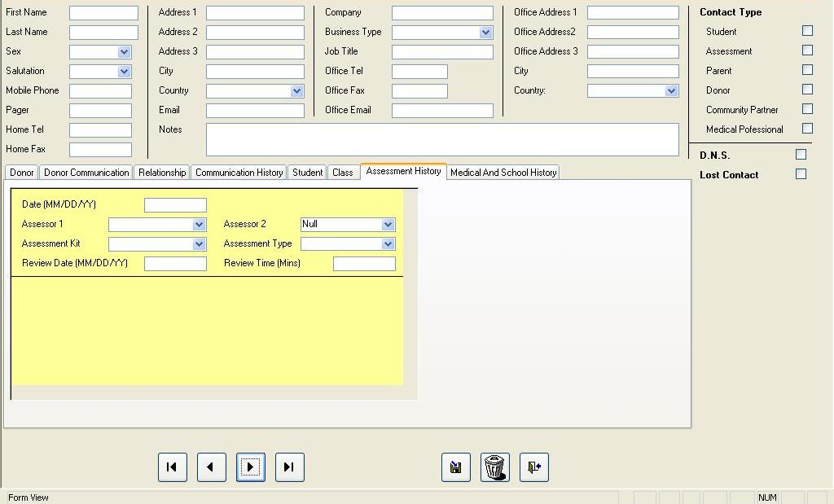
Task: Enable the Medical Pofessional checkbox
Action: 807,128
